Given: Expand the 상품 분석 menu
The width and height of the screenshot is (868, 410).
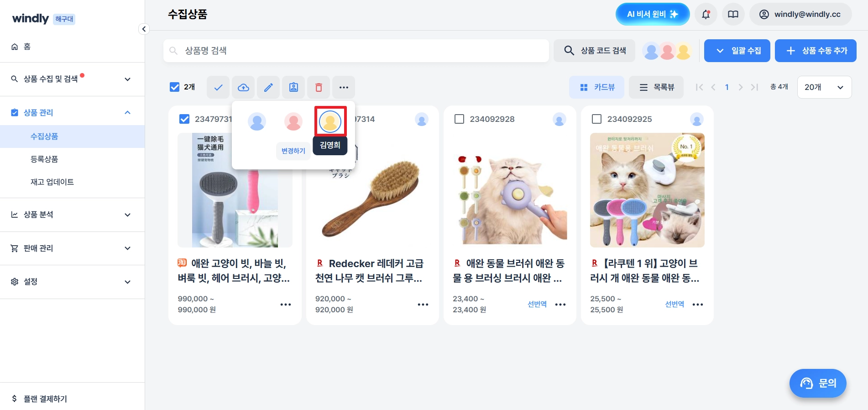Looking at the screenshot, I should 72,215.
